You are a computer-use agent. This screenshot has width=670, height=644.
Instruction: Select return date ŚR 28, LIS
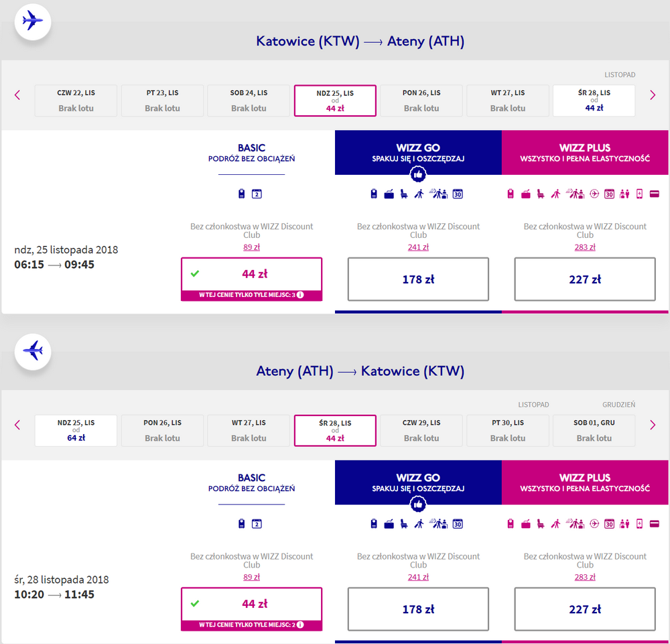tap(335, 430)
